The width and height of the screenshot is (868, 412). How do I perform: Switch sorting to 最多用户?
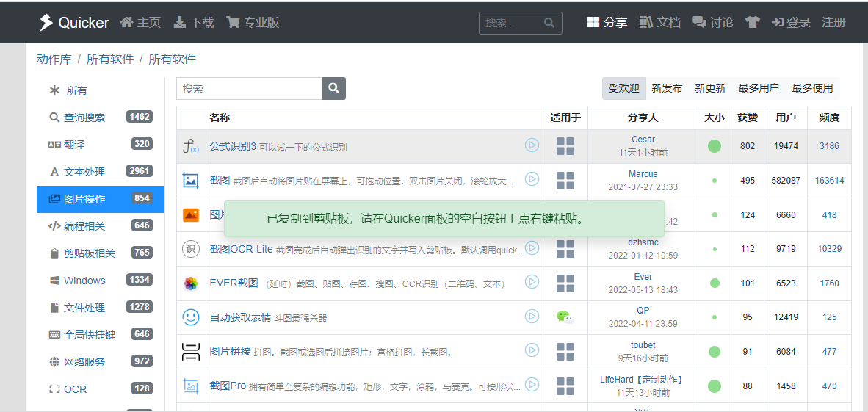click(x=759, y=88)
